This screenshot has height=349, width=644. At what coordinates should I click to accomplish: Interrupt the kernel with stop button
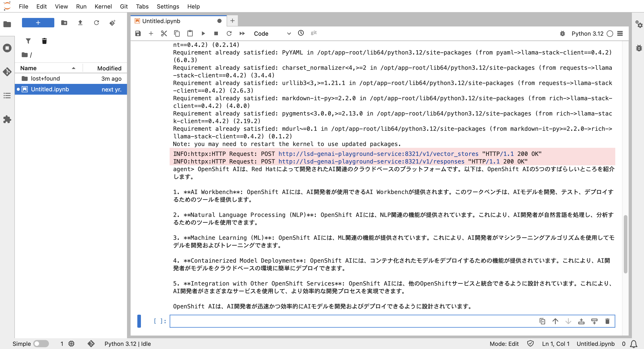click(216, 33)
